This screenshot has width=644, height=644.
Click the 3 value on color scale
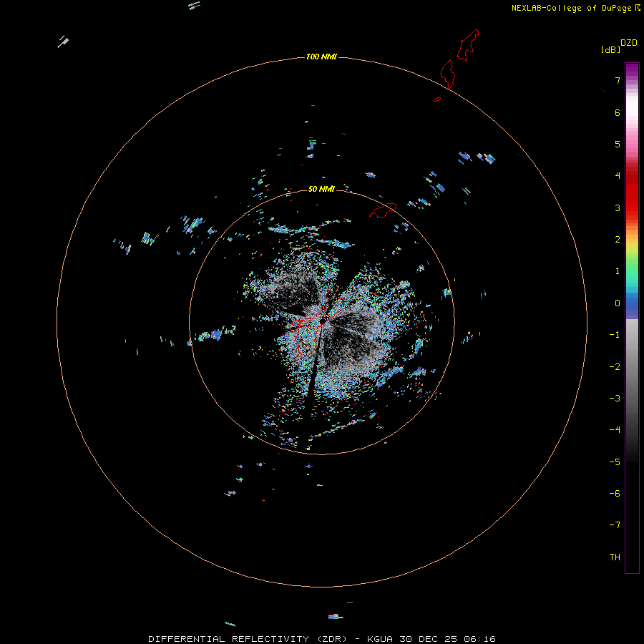coord(618,208)
